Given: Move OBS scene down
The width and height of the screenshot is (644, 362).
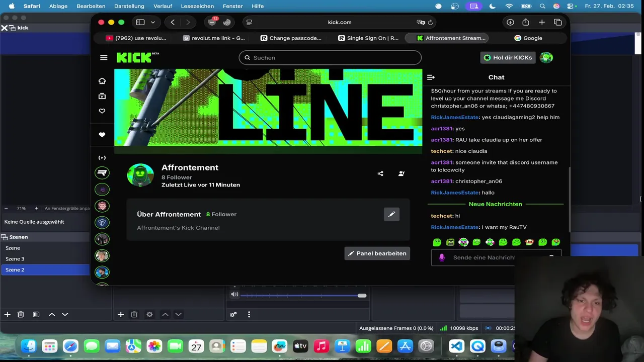Looking at the screenshot, I should pyautogui.click(x=65, y=314).
